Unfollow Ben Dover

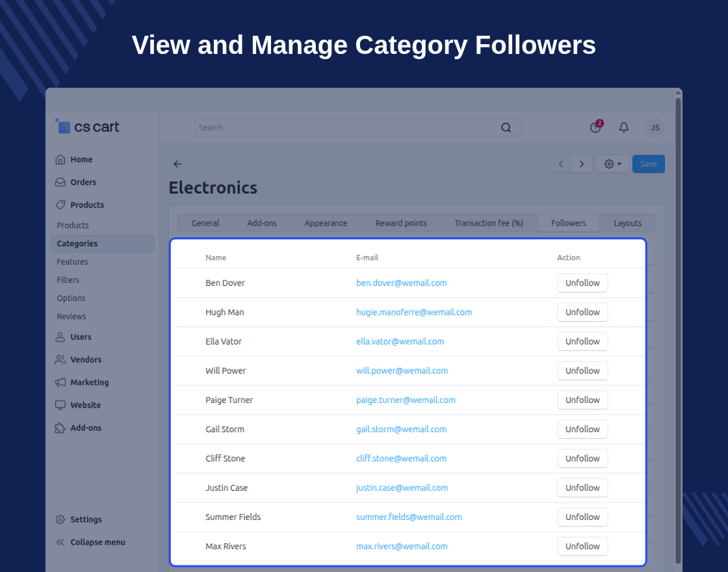click(582, 283)
